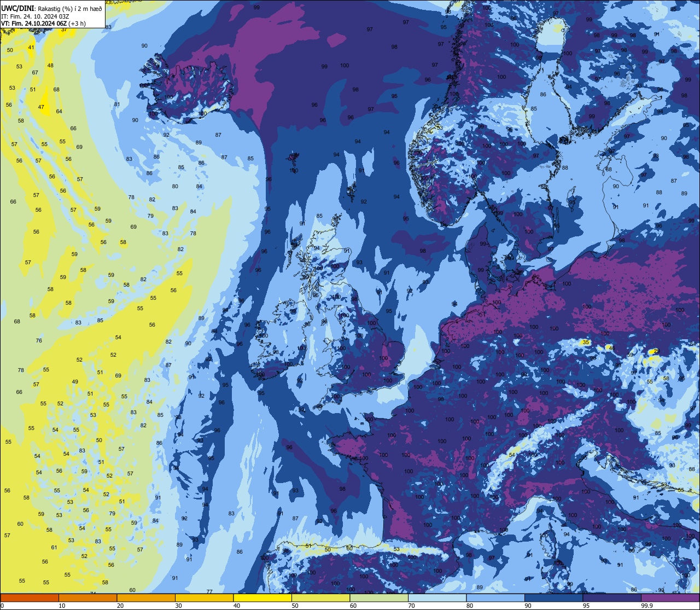Click the 'UWC/DINI: Rakastig (%) í 2 m hæð' title

(51, 9)
